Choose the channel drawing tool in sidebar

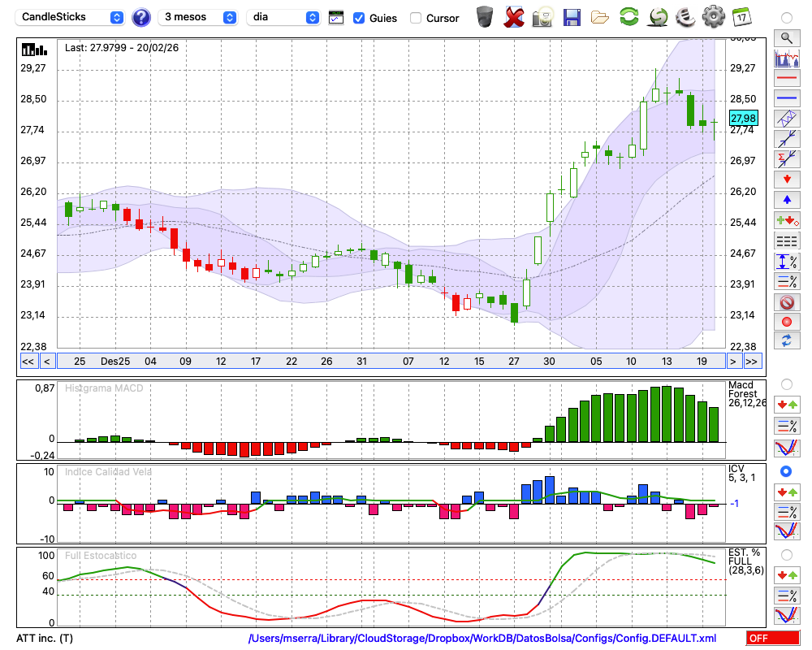pyautogui.click(x=786, y=119)
